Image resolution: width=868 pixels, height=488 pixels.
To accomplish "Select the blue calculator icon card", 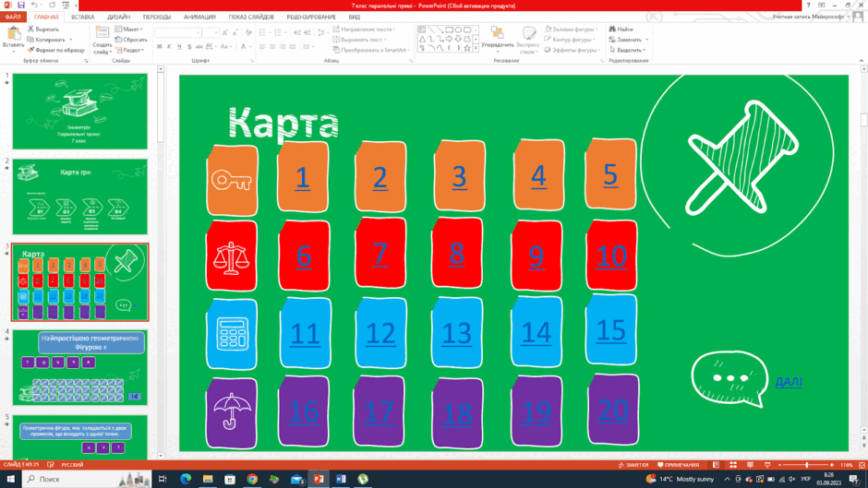I will point(232,334).
